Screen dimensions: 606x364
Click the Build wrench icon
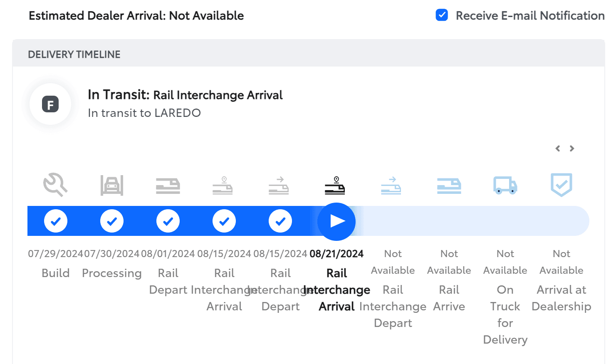coord(55,185)
